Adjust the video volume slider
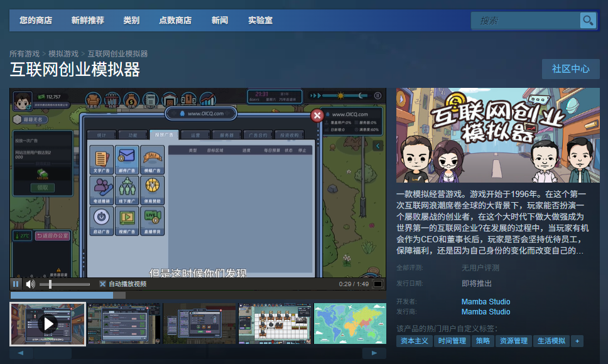 click(x=64, y=284)
